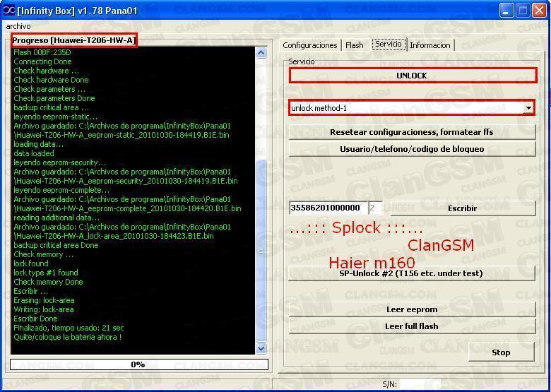The image size is (551, 392).
Task: Click log line 'backup critical area Done'
Action: coord(56,245)
